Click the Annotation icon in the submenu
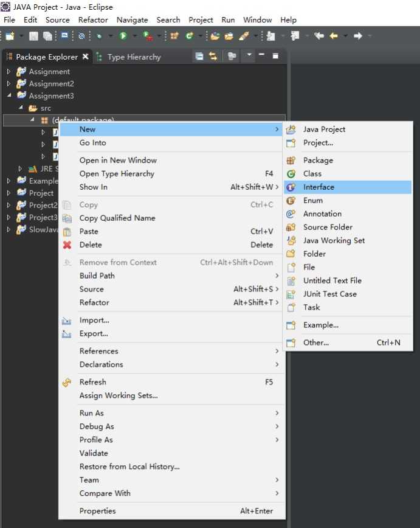The height and width of the screenshot is (528, 420). tap(291, 214)
